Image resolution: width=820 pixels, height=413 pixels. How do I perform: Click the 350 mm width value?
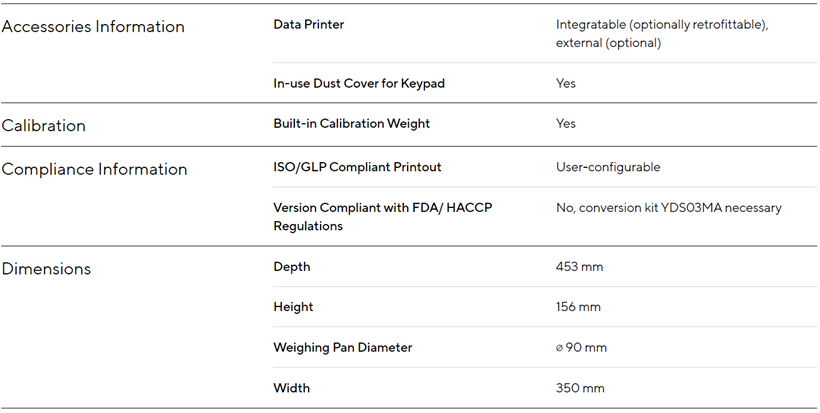[580, 387]
